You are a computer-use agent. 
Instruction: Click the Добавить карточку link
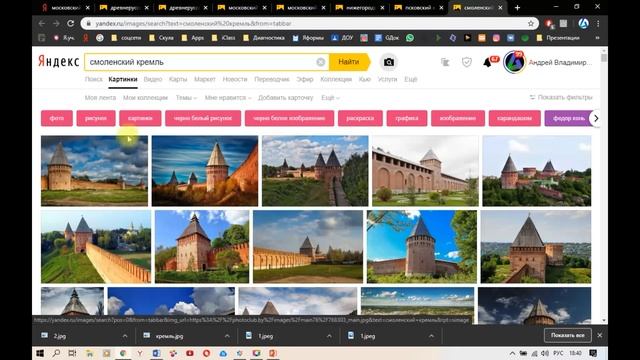pyautogui.click(x=286, y=98)
